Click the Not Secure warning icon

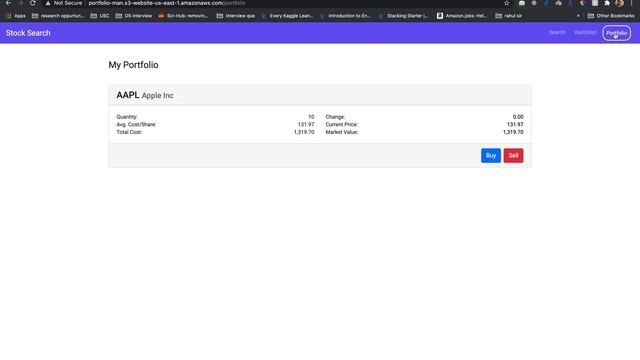click(48, 3)
